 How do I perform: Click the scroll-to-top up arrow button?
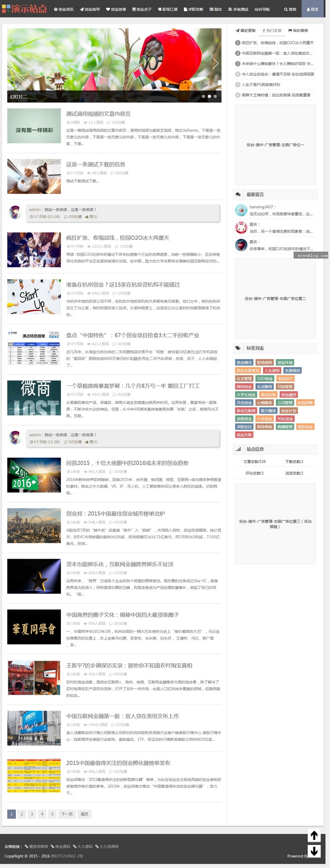click(314, 835)
